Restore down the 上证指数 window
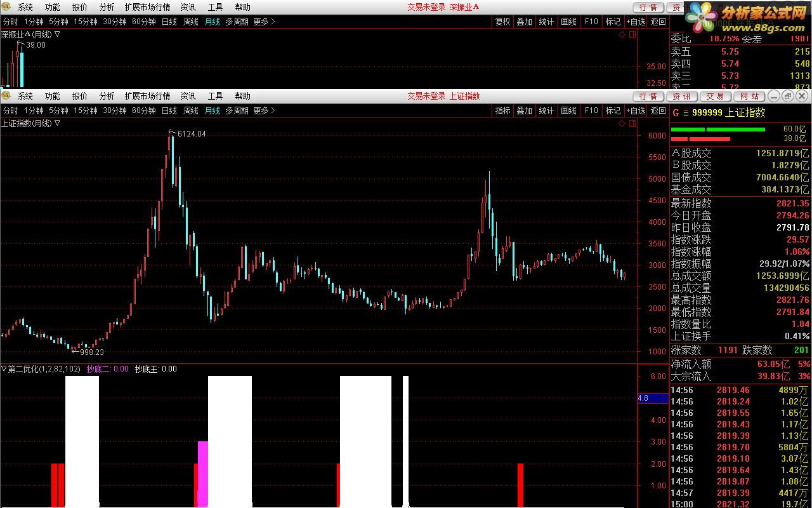Image resolution: width=812 pixels, height=508 pixels. pyautogui.click(x=788, y=97)
